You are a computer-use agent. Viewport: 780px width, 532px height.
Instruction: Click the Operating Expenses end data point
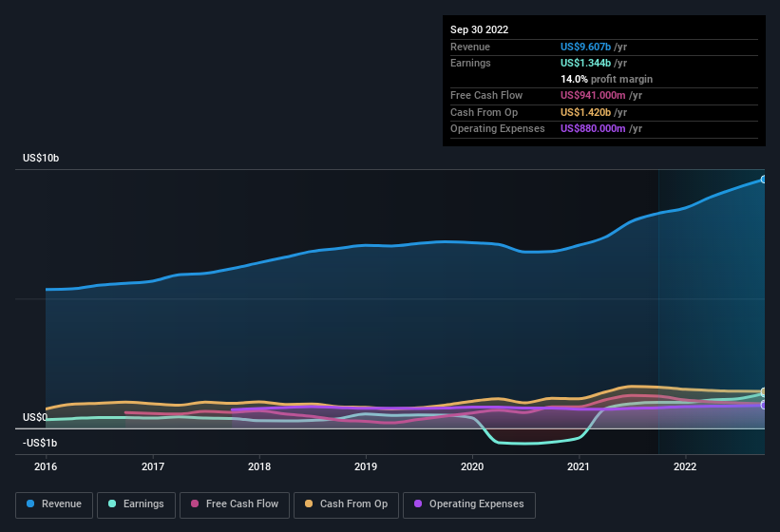point(763,406)
